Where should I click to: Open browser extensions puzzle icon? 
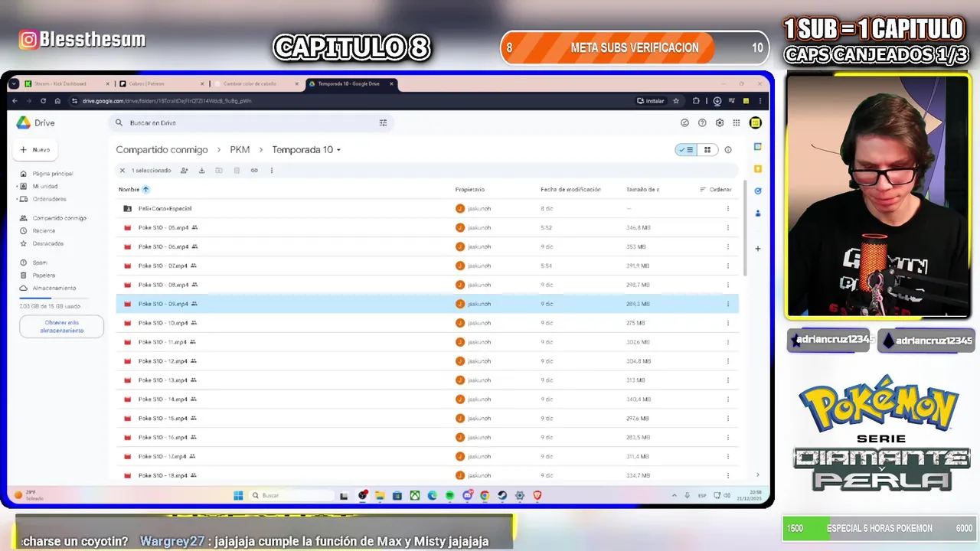point(696,101)
